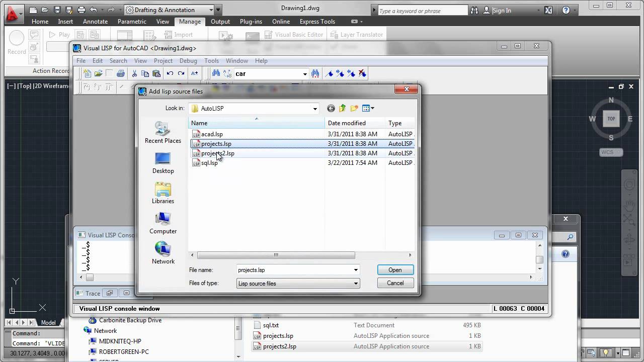Click AutoCAD Help question mark icon
The height and width of the screenshot is (362, 644).
[566, 10]
